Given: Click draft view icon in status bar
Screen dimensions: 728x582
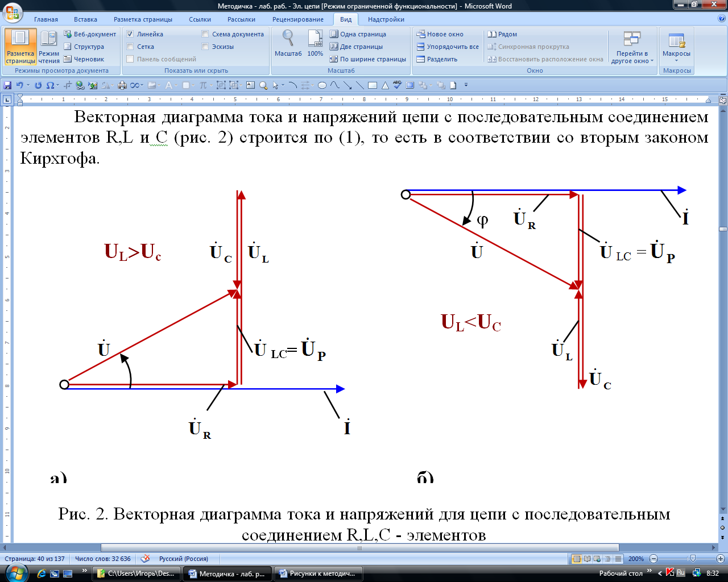Looking at the screenshot, I should [x=618, y=559].
